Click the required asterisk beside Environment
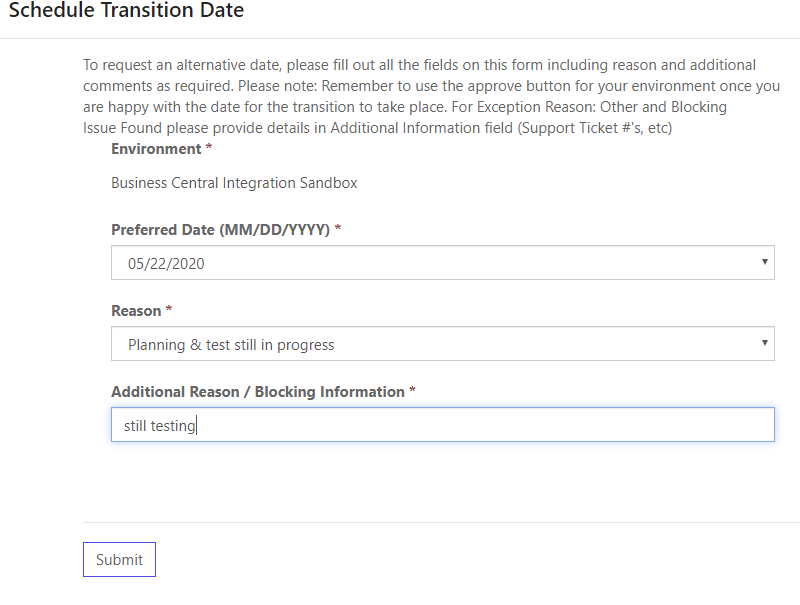Screen dimensions: 800x605 click(x=209, y=147)
